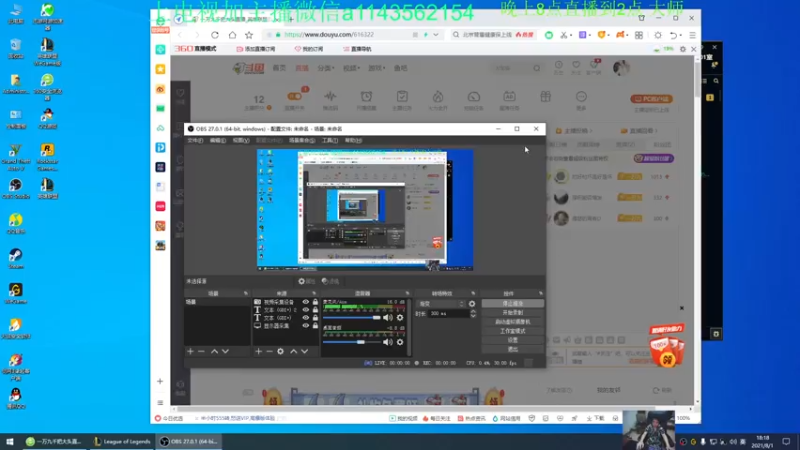Move scene down in OBS Scenes panel

pyautogui.click(x=226, y=352)
